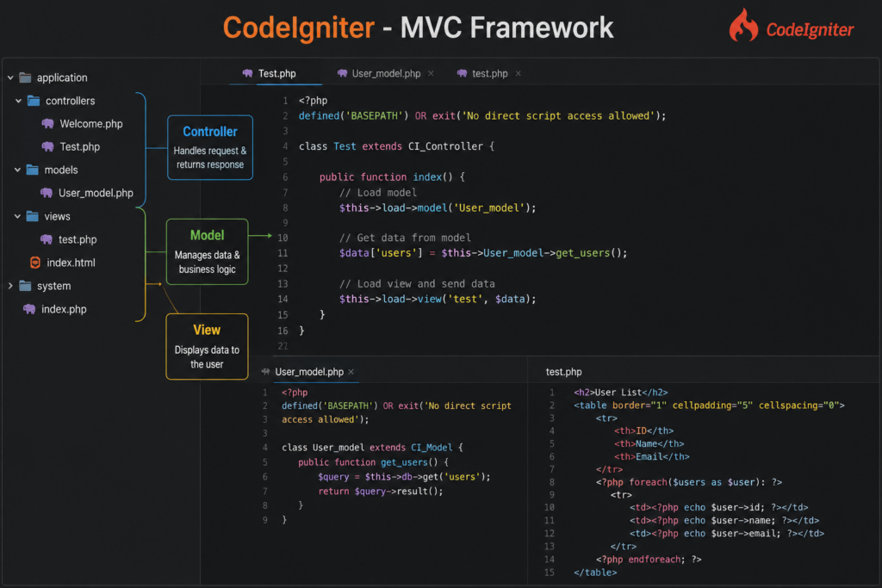This screenshot has height=588, width=882.
Task: Click the 'return $query->result();' line
Action: (381, 492)
